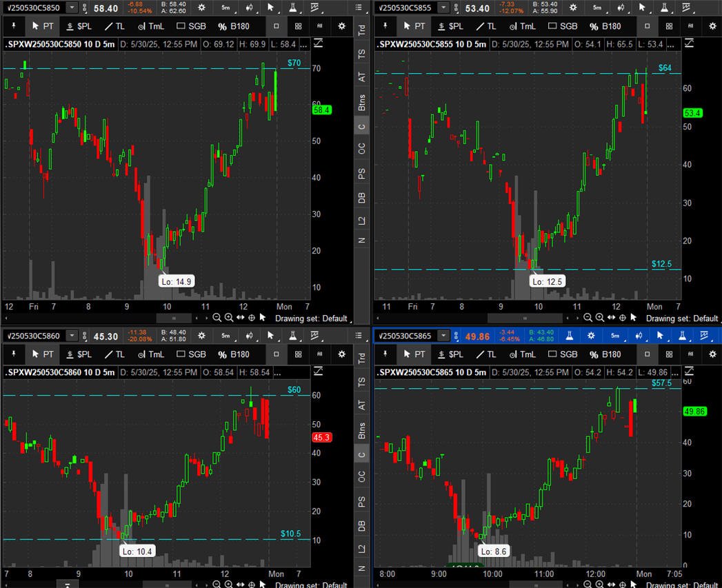The image size is (722, 588).
Task: Click horizontal scrollbar thumb under C5850 chart
Action: tap(174, 318)
